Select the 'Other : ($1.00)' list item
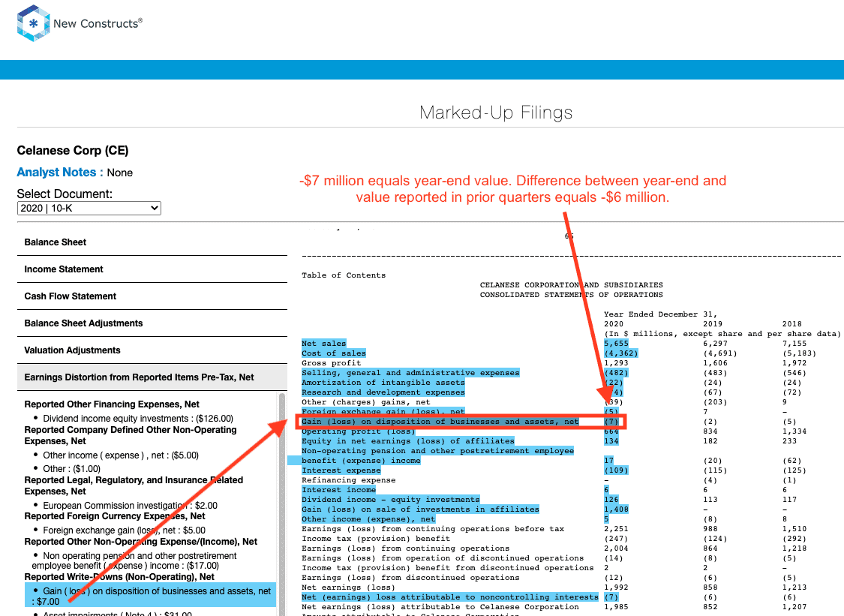 71,468
